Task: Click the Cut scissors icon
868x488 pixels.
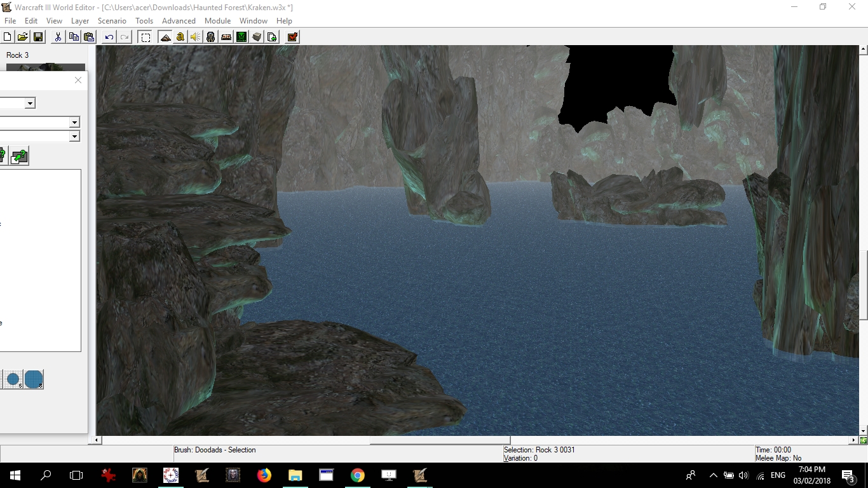Action: point(58,37)
